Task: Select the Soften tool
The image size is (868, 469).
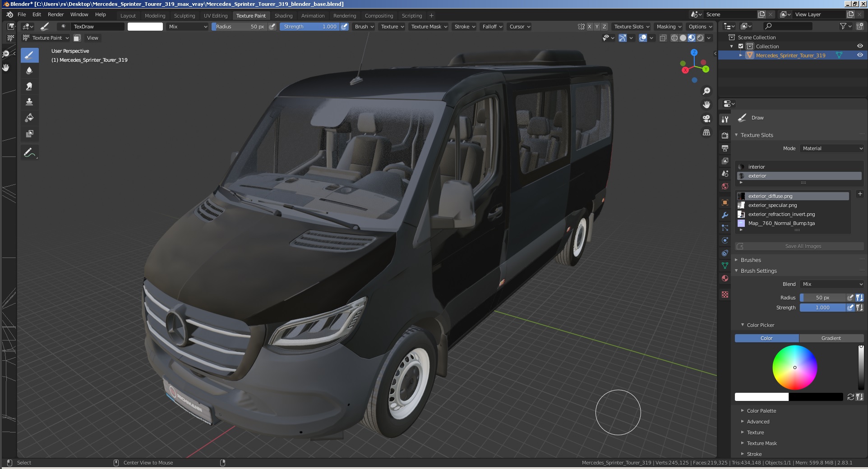Action: coord(29,71)
